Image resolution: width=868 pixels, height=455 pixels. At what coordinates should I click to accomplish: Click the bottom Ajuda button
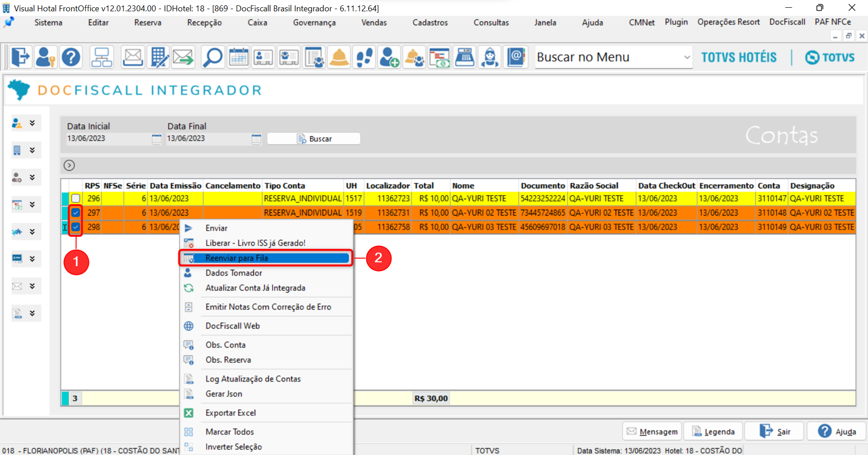click(x=836, y=431)
